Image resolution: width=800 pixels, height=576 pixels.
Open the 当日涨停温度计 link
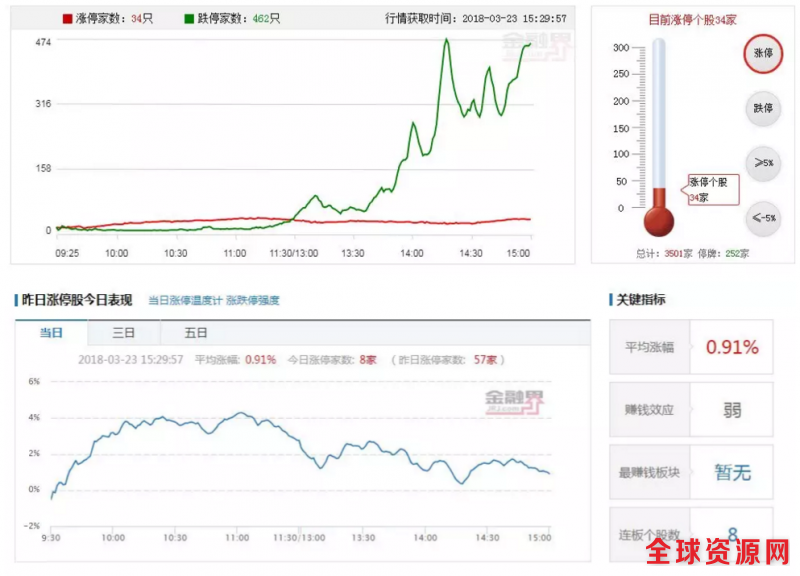[185, 300]
